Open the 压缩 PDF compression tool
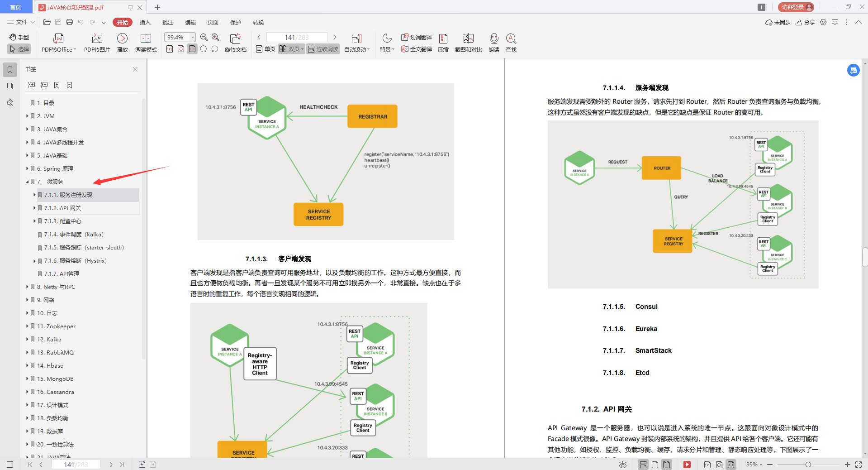This screenshot has width=868, height=470. pyautogui.click(x=442, y=42)
